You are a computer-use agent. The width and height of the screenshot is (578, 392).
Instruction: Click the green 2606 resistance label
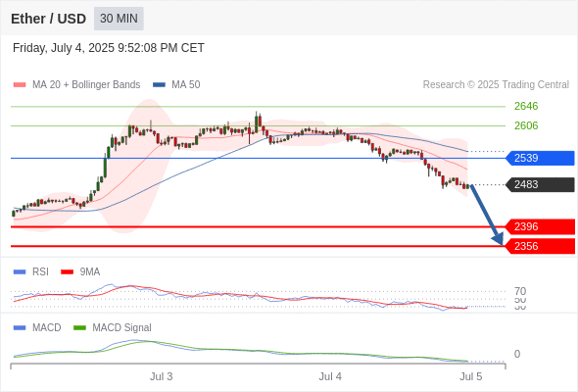click(526, 125)
